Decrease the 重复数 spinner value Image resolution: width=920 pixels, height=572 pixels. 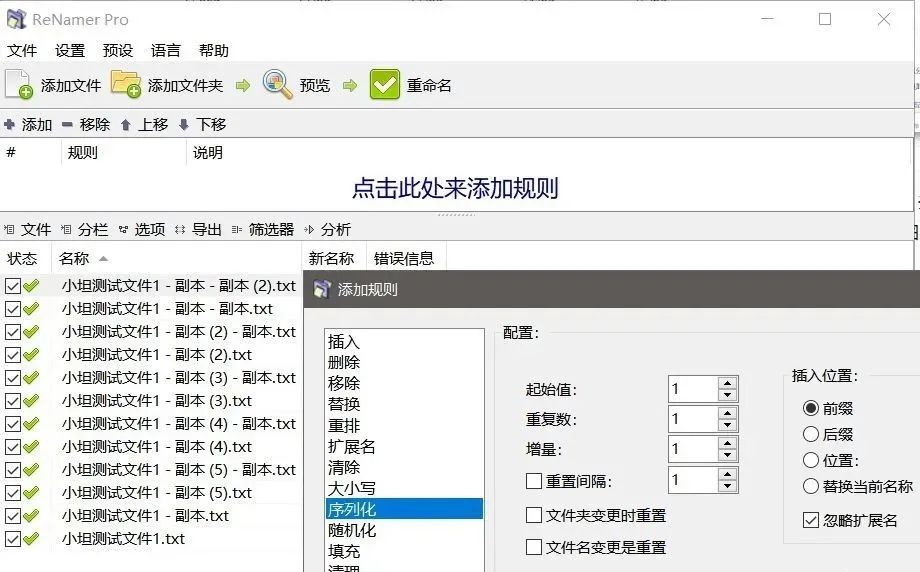click(x=728, y=425)
